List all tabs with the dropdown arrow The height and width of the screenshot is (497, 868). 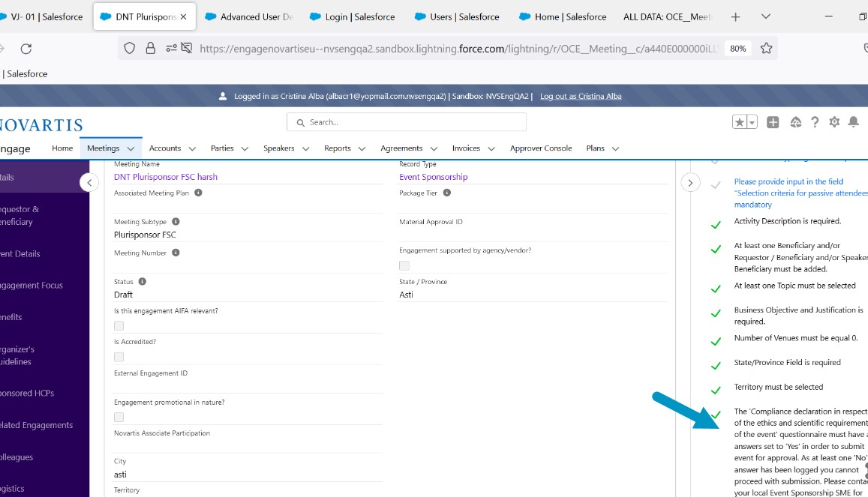tap(765, 16)
